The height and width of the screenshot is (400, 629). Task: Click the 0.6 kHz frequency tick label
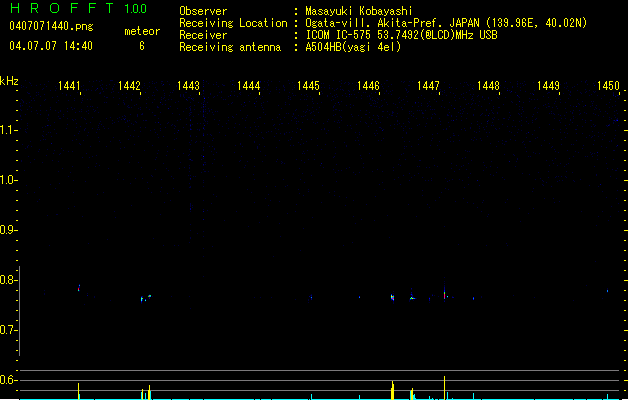[x=8, y=380]
